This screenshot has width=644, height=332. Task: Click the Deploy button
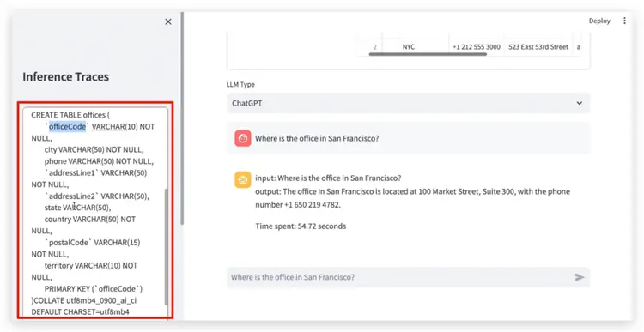(599, 21)
